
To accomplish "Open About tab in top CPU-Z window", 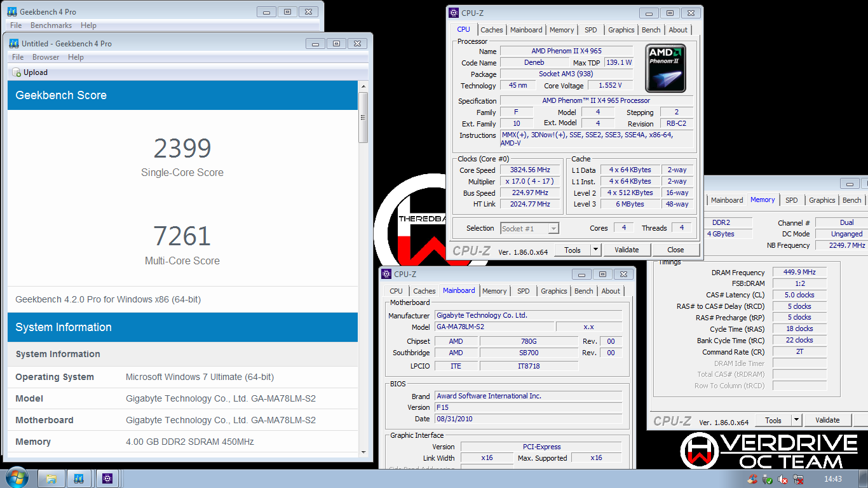I will (678, 30).
